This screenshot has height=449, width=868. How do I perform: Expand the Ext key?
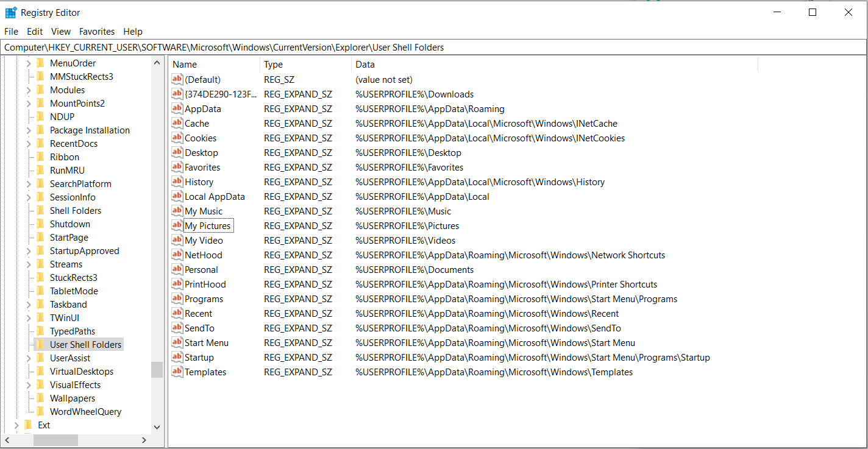point(16,425)
